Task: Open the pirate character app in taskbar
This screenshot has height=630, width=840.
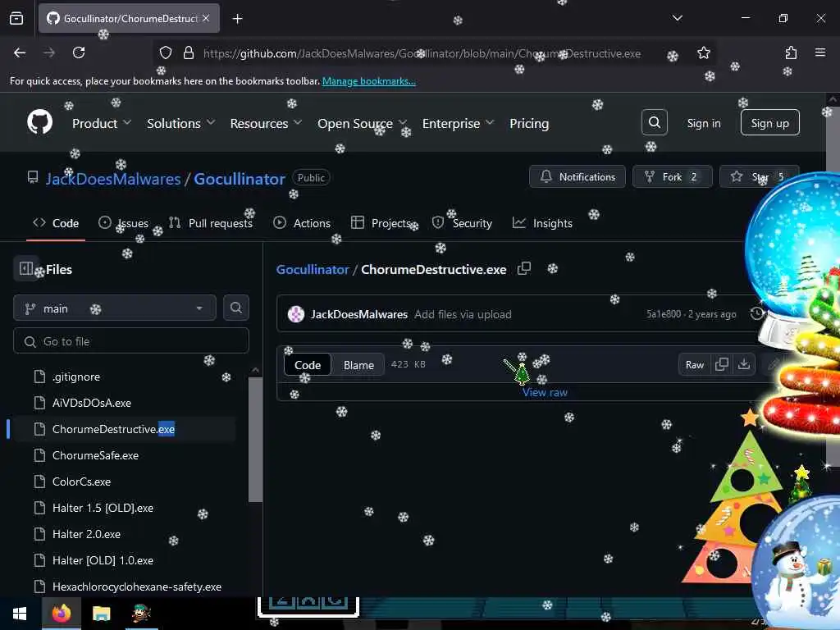Action: [141, 613]
